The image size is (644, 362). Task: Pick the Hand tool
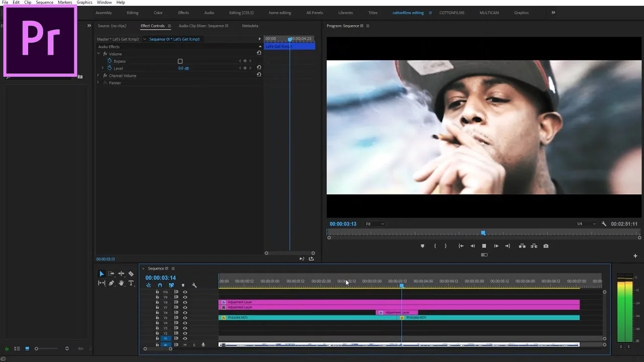121,283
